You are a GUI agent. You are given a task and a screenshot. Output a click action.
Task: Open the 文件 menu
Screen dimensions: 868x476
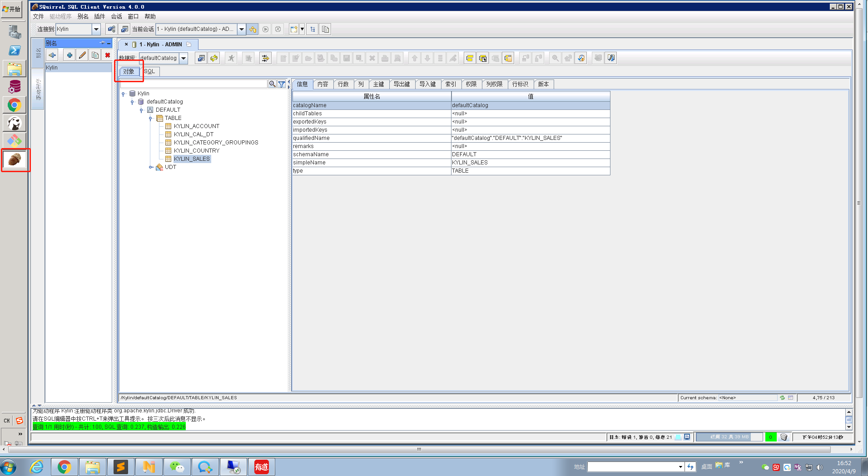coord(38,16)
